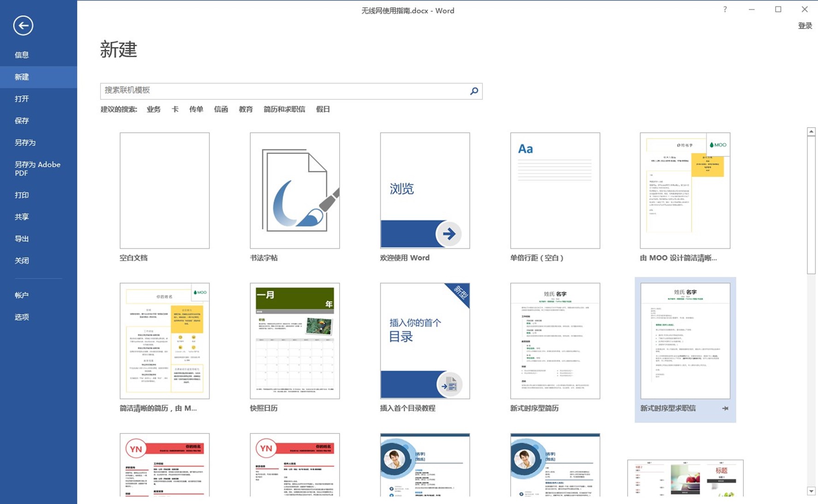Open the 共享 page
The width and height of the screenshot is (818, 504).
pyautogui.click(x=38, y=217)
